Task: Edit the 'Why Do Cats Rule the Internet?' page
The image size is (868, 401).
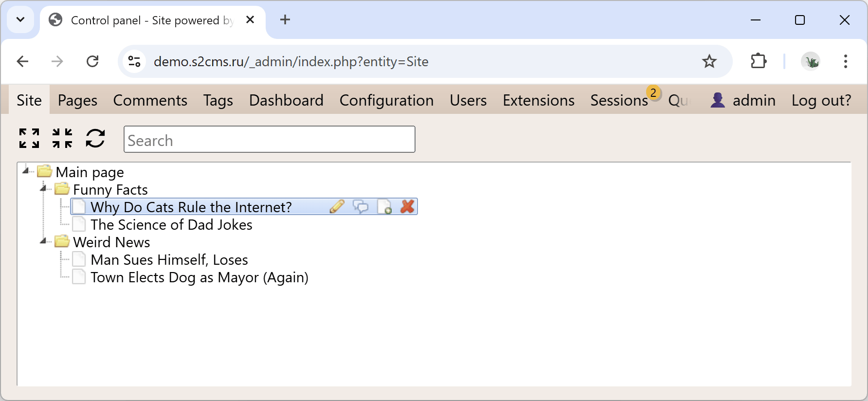Action: point(337,207)
